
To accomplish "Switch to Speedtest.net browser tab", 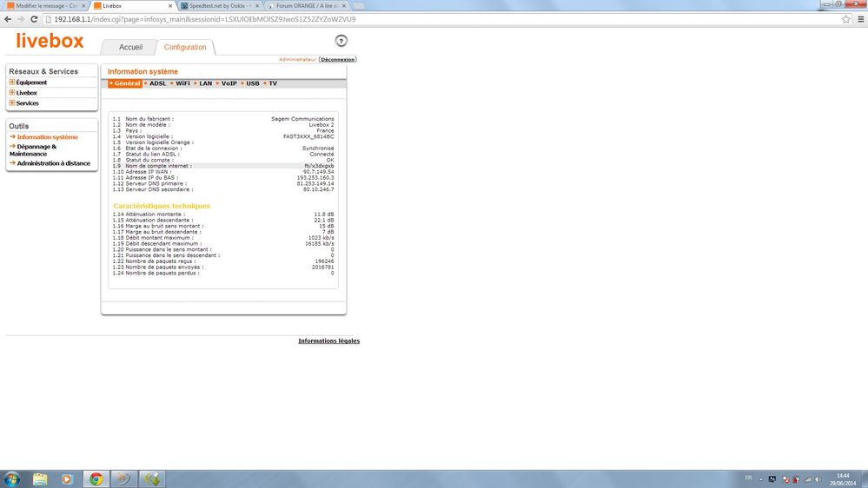I will point(219,5).
